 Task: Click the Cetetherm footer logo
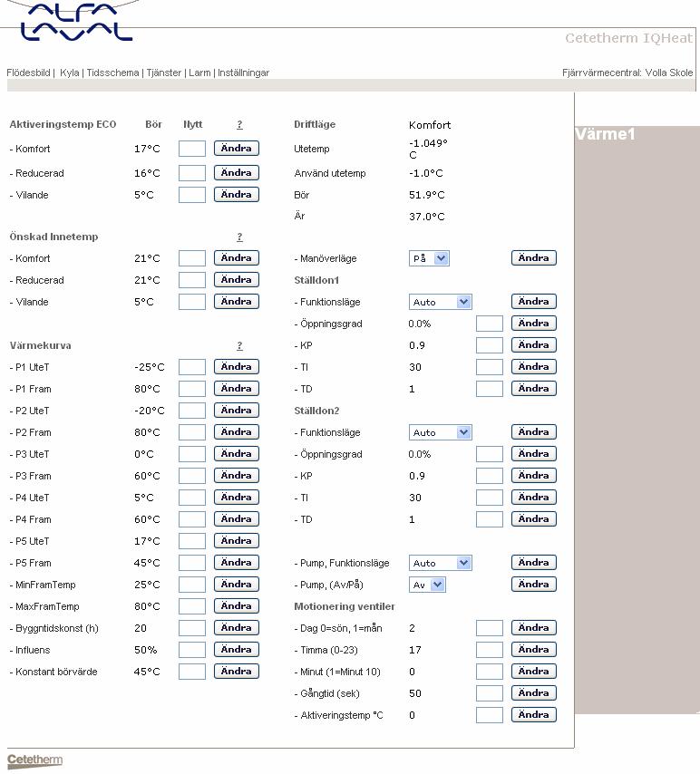[x=34, y=760]
